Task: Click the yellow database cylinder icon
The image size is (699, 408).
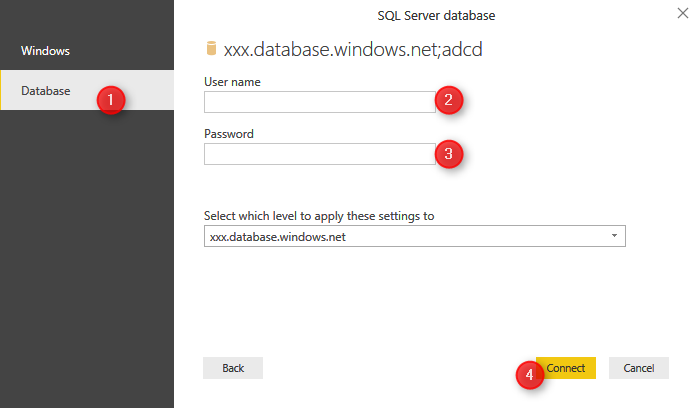Action: pyautogui.click(x=211, y=49)
